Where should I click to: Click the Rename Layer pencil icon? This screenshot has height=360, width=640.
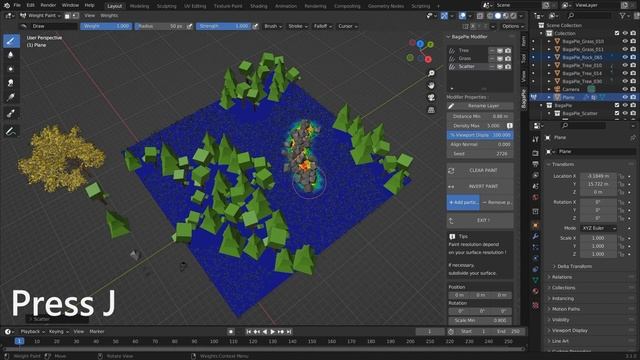[451, 106]
